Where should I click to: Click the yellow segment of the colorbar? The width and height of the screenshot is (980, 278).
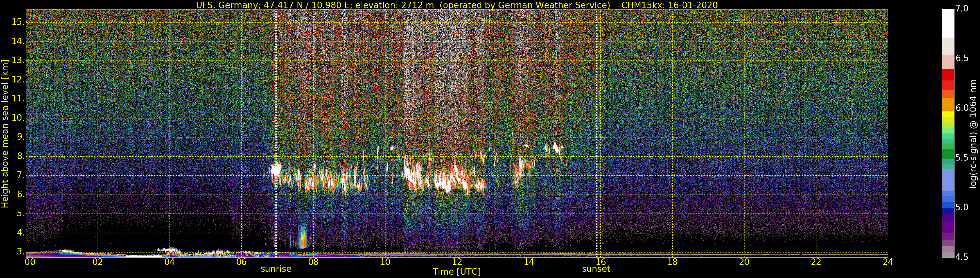948,114
